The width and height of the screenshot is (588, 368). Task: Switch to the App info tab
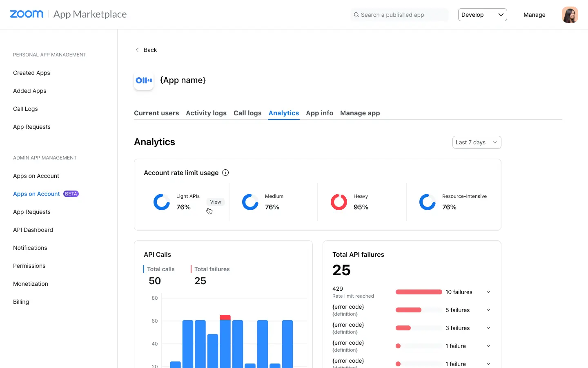point(319,113)
